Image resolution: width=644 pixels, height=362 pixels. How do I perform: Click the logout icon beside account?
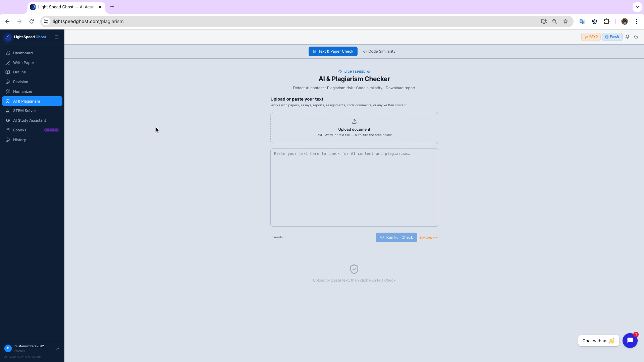pyautogui.click(x=57, y=348)
